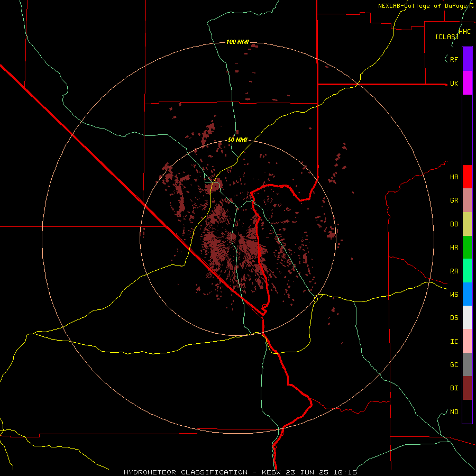Click the NEXLAB-College of DuPage credit text
This screenshot has width=476, height=476.
point(425,6)
